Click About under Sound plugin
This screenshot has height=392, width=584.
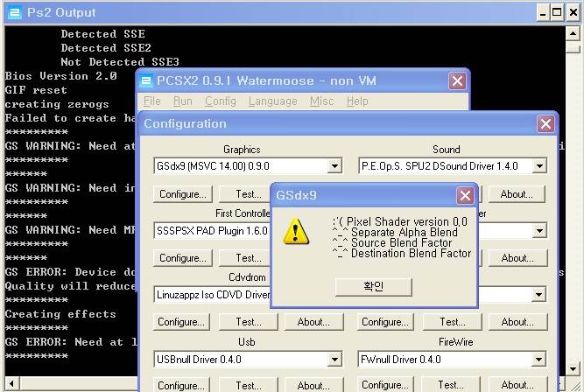click(517, 194)
